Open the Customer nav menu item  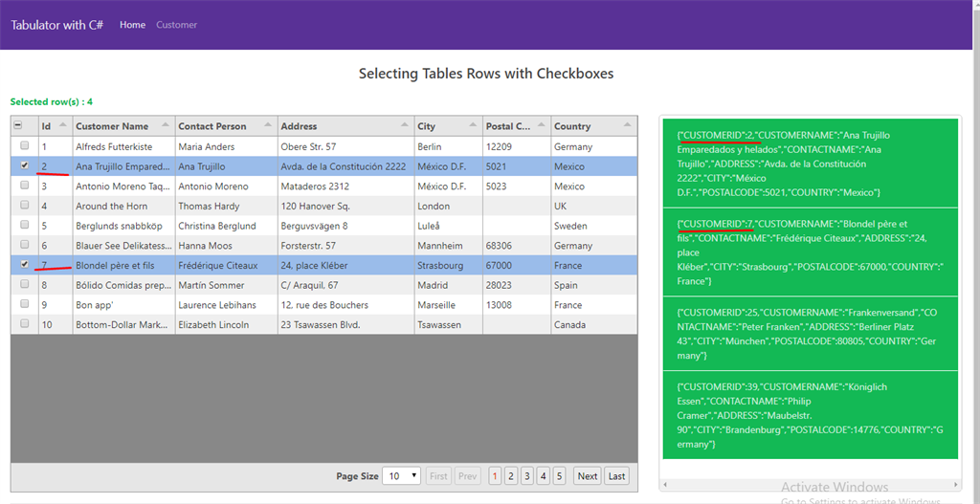click(x=176, y=25)
